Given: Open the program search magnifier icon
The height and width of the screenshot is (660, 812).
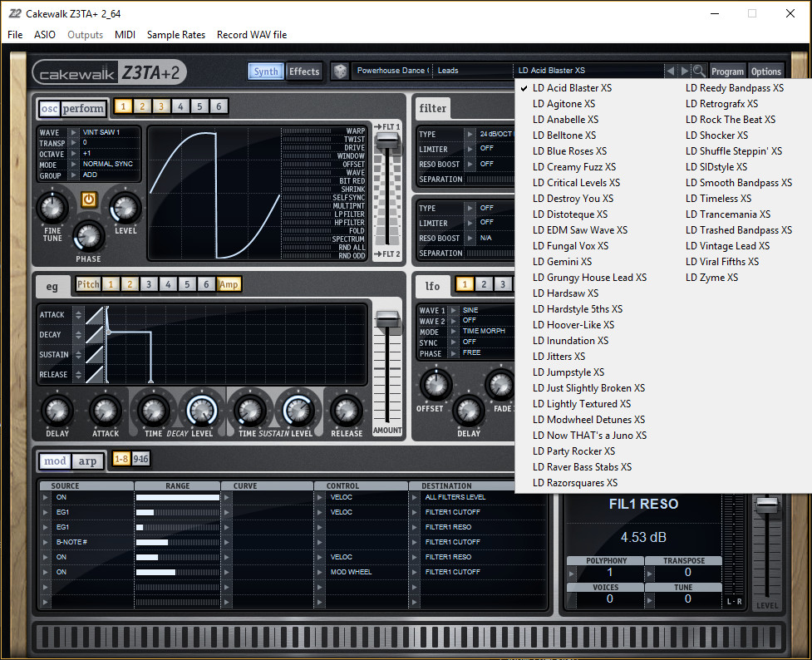Looking at the screenshot, I should [697, 71].
